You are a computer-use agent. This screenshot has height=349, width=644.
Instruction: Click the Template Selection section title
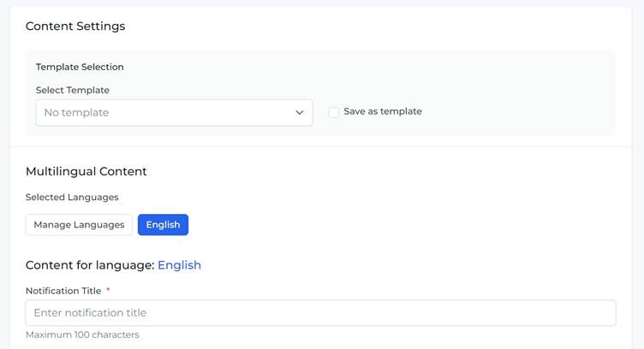point(80,67)
